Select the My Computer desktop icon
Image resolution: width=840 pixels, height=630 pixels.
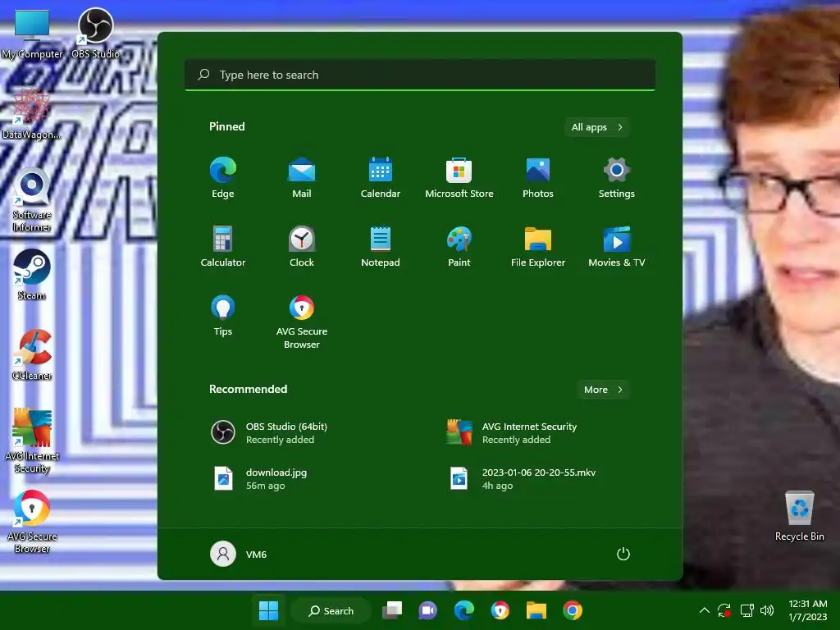[x=32, y=34]
